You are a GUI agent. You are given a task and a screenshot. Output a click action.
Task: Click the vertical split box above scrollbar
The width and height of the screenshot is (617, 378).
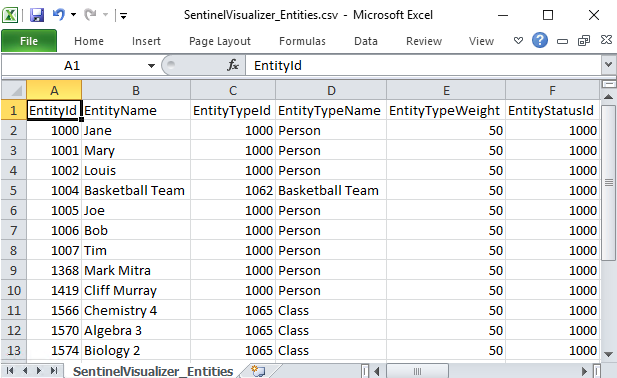(x=608, y=84)
